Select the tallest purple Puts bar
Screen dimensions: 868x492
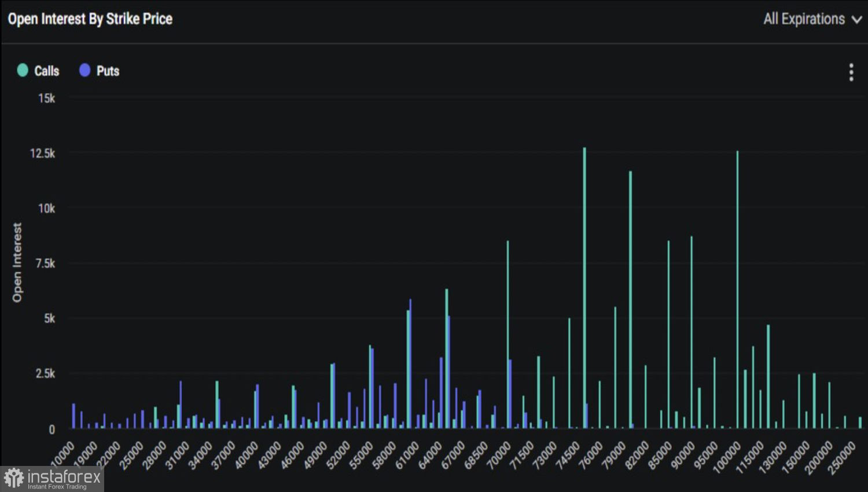410,364
